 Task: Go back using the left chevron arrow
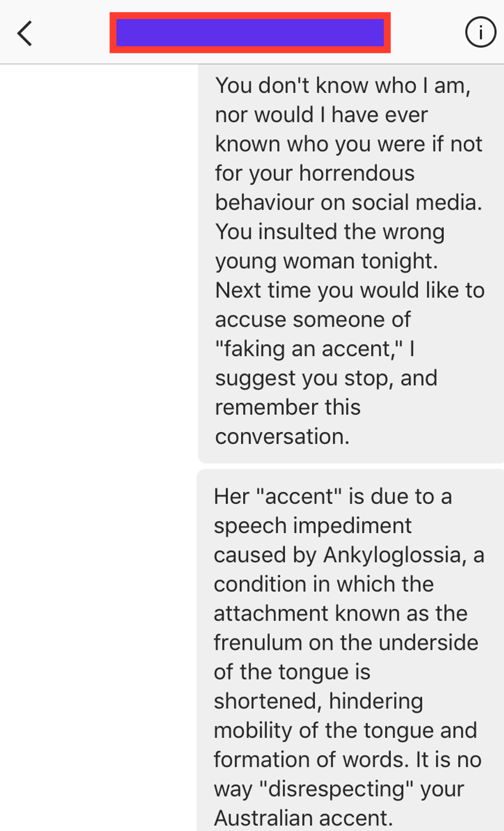pos(25,33)
